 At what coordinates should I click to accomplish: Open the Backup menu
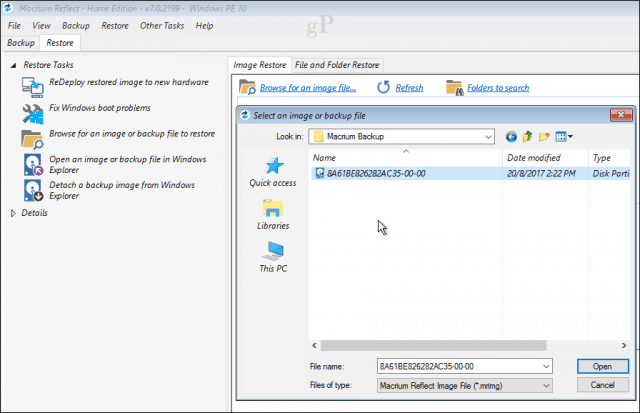click(76, 26)
